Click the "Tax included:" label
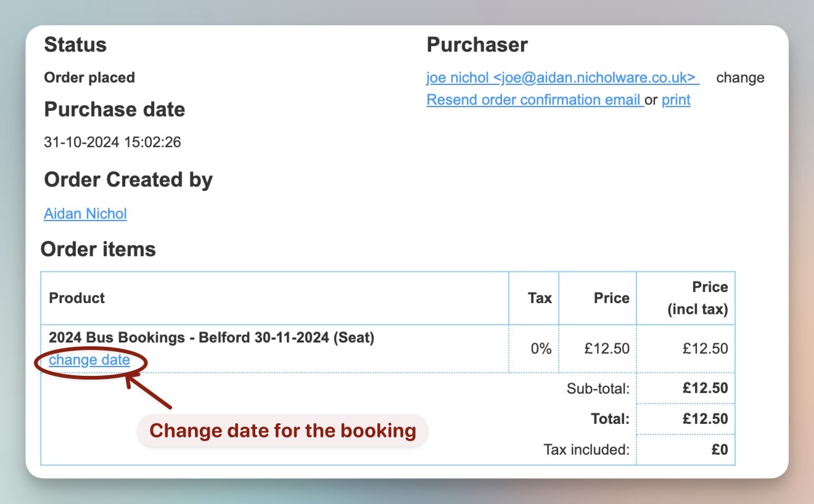This screenshot has height=504, width=814. (586, 450)
